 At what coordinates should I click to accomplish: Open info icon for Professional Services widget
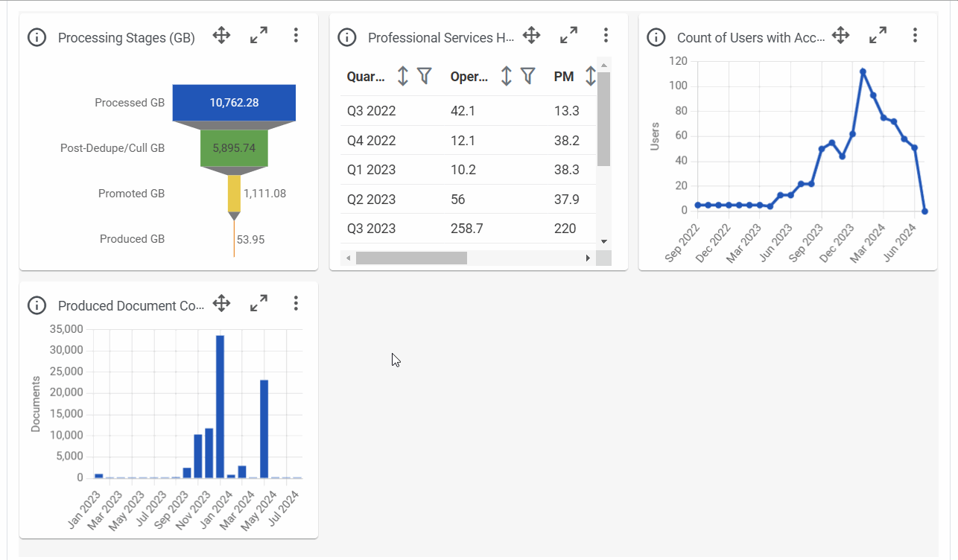pyautogui.click(x=346, y=37)
